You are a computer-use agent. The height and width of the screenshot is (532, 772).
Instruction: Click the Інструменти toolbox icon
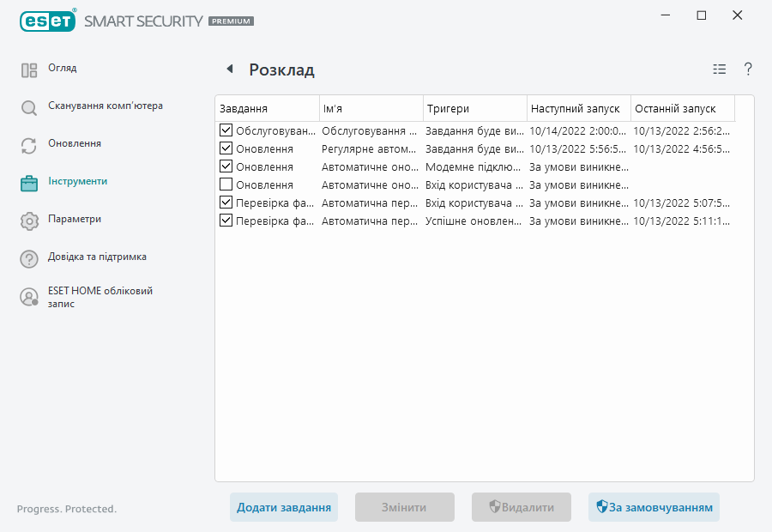[28, 181]
